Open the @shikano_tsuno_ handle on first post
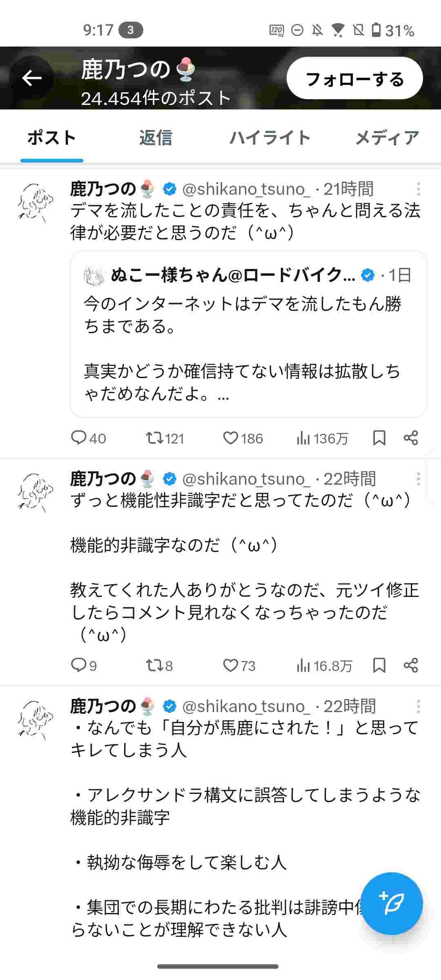This screenshot has height=980, width=441. coord(245,189)
